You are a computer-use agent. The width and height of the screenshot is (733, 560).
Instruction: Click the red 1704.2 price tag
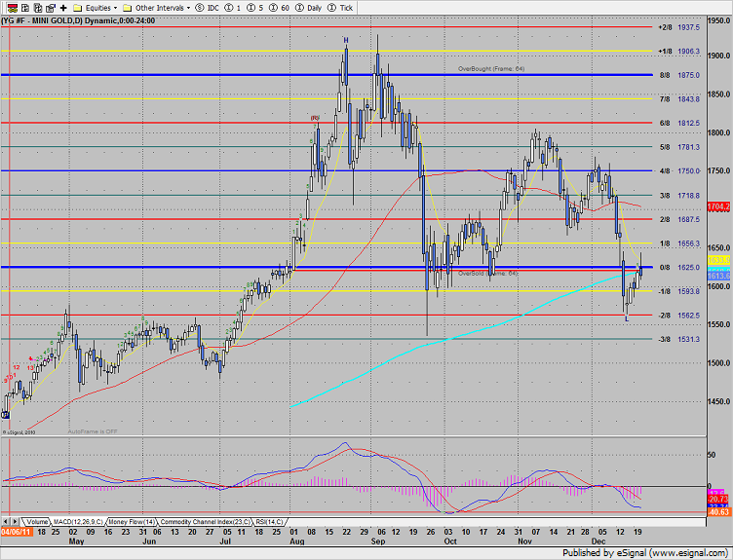718,206
